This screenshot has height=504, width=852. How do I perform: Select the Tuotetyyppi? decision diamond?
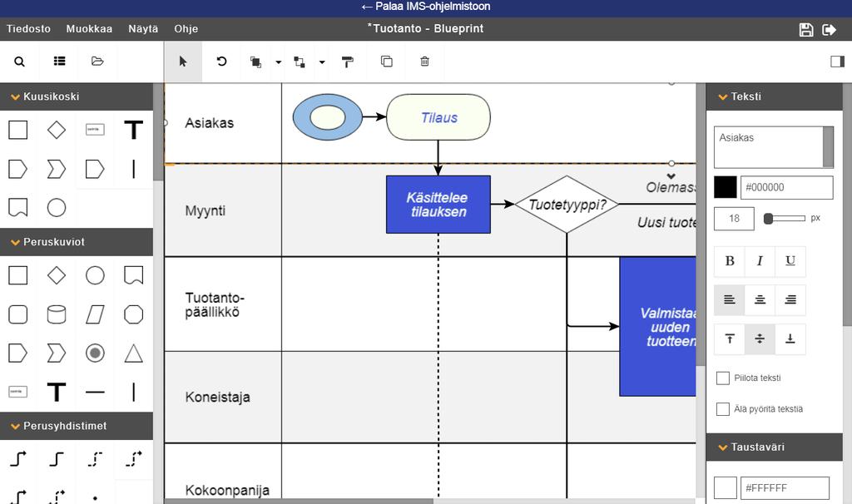(567, 205)
